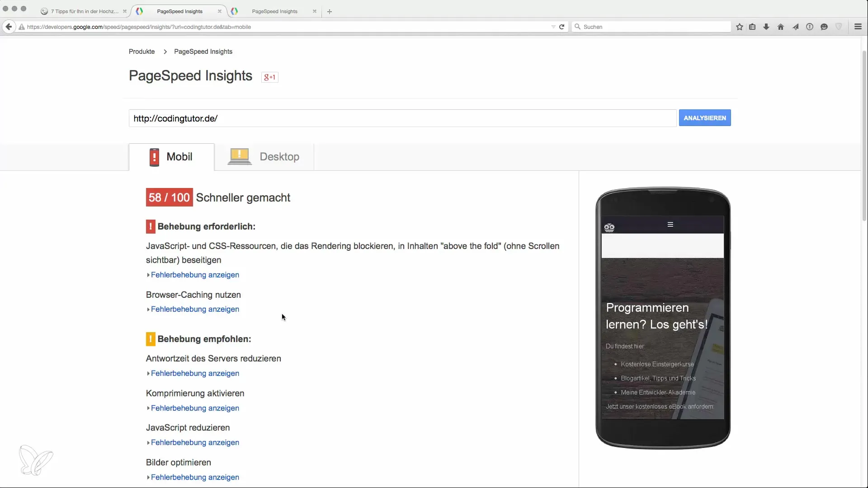Click the owl logo in phone preview
This screenshot has height=488, width=868.
609,227
